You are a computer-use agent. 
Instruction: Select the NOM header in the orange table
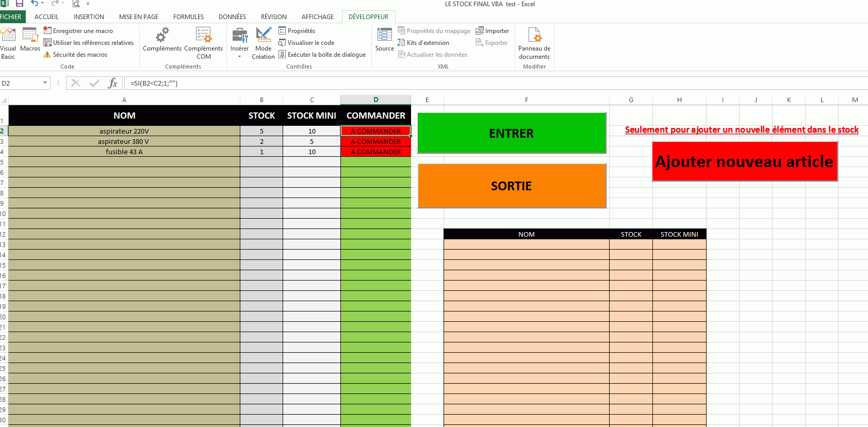(x=527, y=234)
